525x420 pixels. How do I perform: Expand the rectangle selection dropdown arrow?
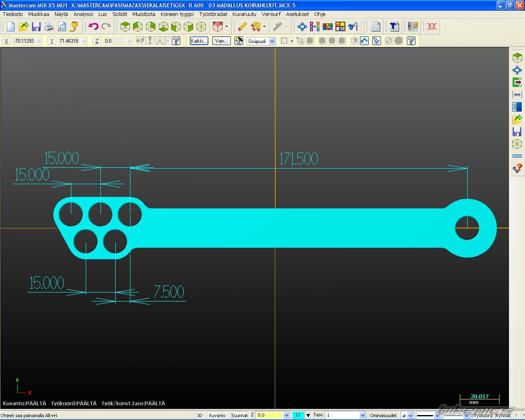292,41
